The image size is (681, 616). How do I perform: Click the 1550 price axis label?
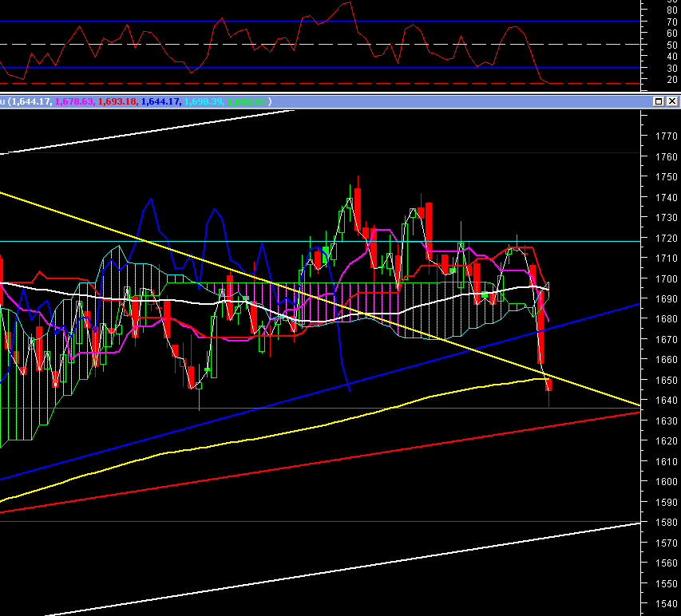coord(667,584)
